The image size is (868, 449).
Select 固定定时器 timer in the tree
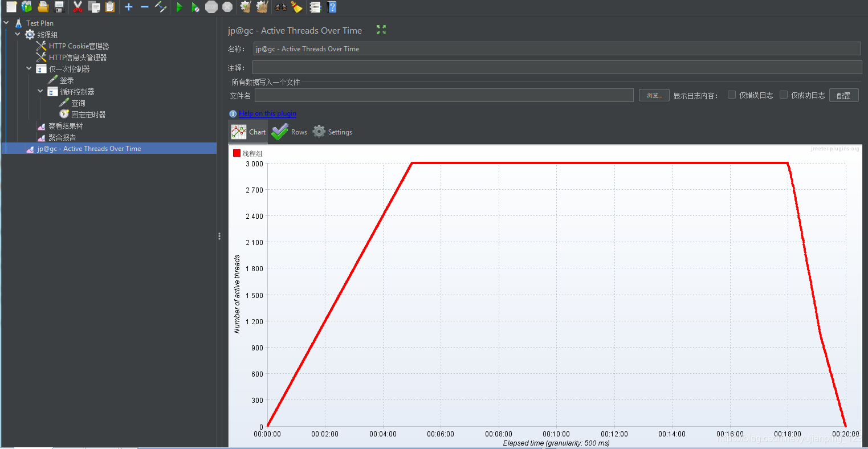coord(88,115)
